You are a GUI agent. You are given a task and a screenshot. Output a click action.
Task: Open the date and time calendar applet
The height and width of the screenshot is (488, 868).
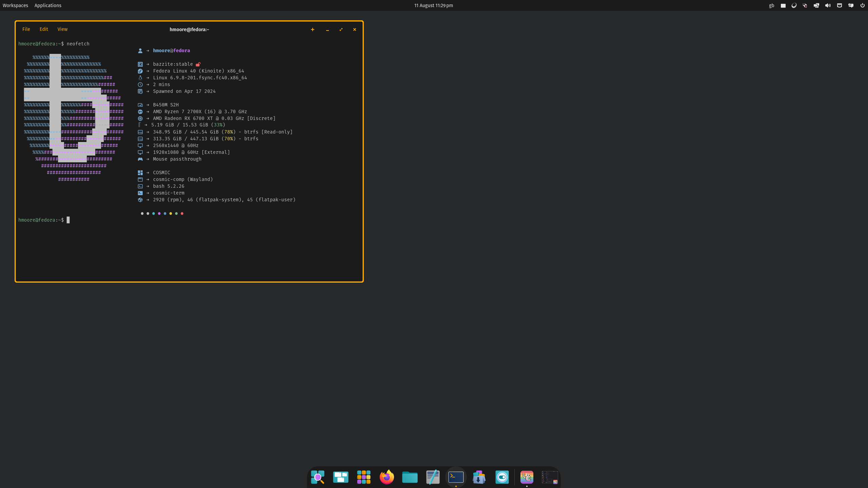point(433,5)
